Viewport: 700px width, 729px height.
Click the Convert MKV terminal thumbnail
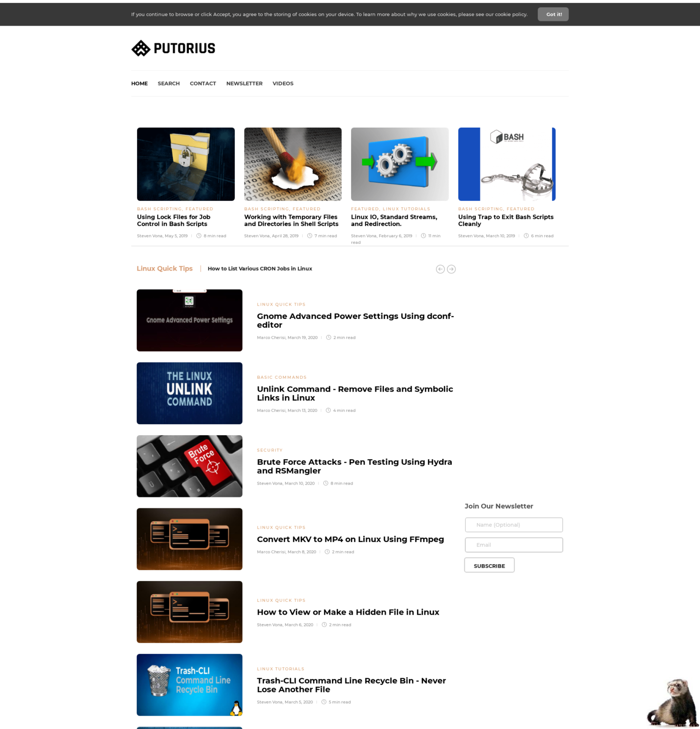(x=189, y=539)
